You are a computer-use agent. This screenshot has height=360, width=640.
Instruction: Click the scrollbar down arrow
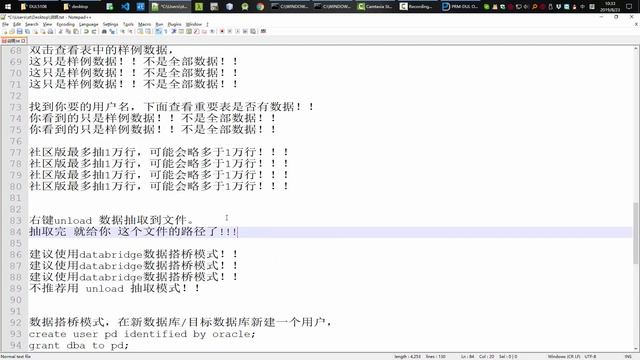pyautogui.click(x=636, y=349)
